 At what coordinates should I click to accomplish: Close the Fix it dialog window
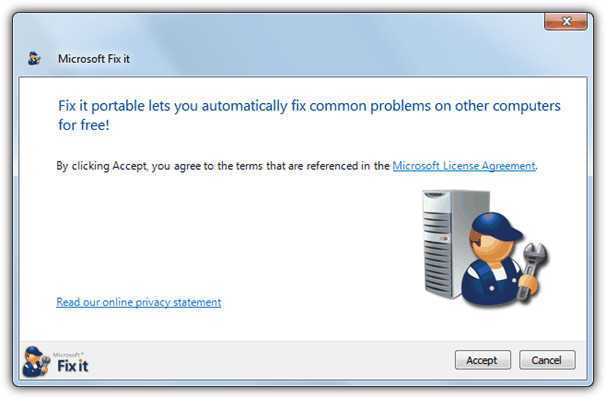(566, 21)
